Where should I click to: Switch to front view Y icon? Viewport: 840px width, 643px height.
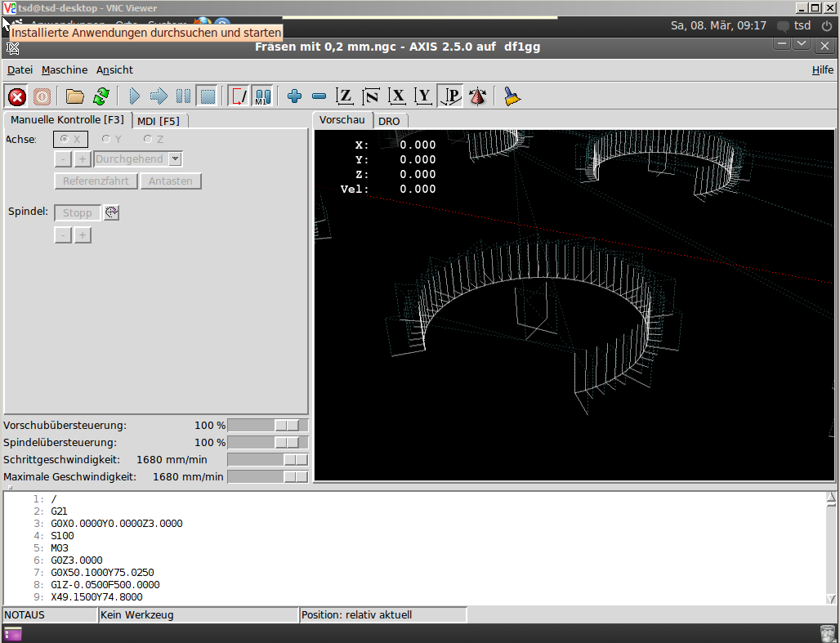423,97
